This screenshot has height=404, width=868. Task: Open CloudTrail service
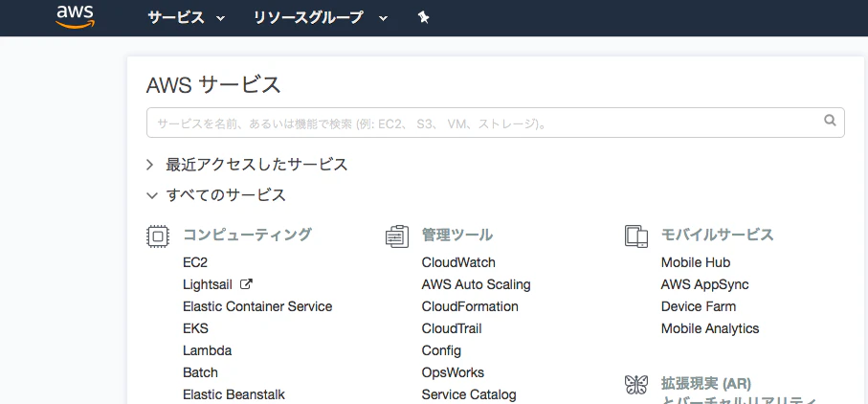point(452,328)
